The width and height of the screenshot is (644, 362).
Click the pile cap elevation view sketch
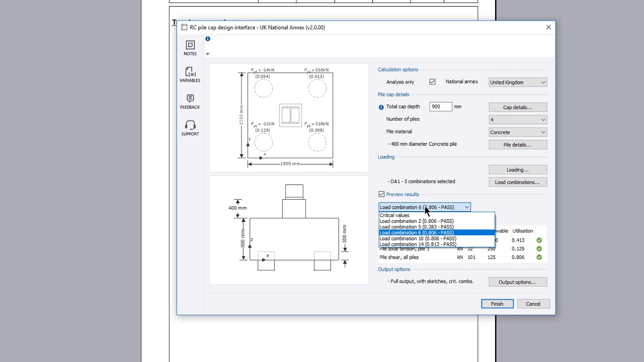click(x=289, y=230)
